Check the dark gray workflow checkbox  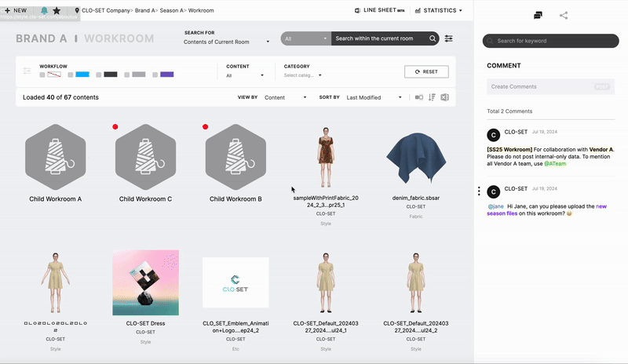tap(99, 75)
